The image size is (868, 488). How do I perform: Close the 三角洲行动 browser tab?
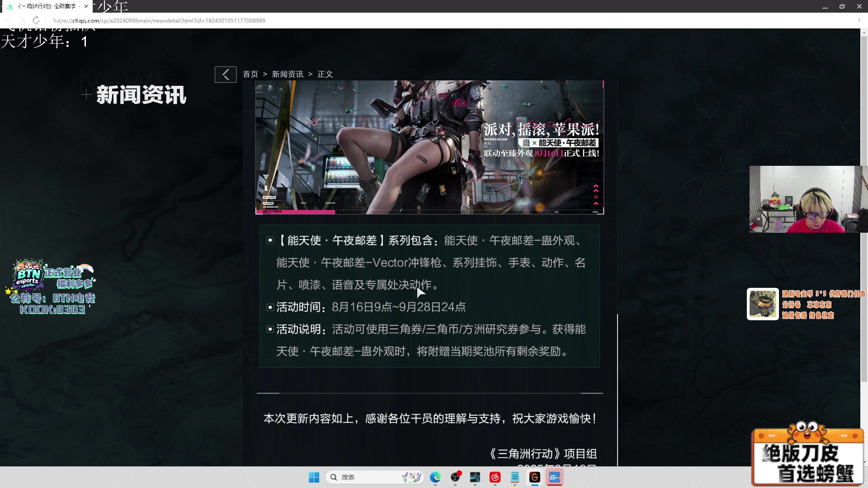click(x=86, y=6)
